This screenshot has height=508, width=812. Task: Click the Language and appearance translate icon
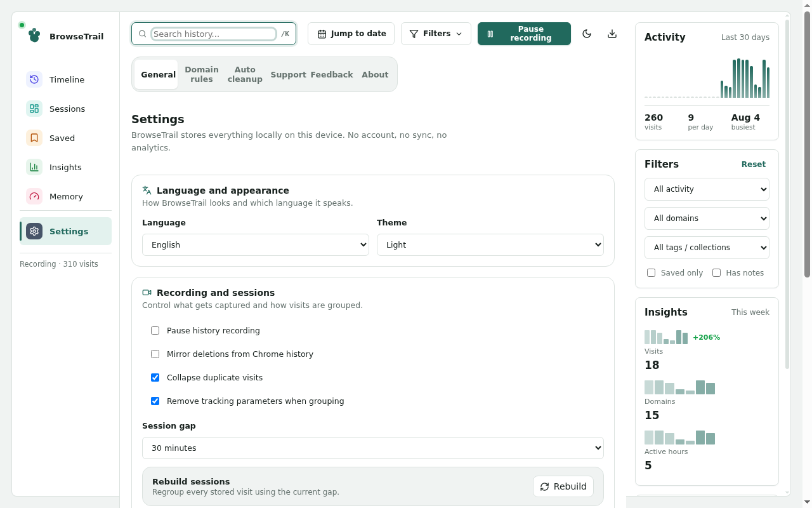point(147,190)
